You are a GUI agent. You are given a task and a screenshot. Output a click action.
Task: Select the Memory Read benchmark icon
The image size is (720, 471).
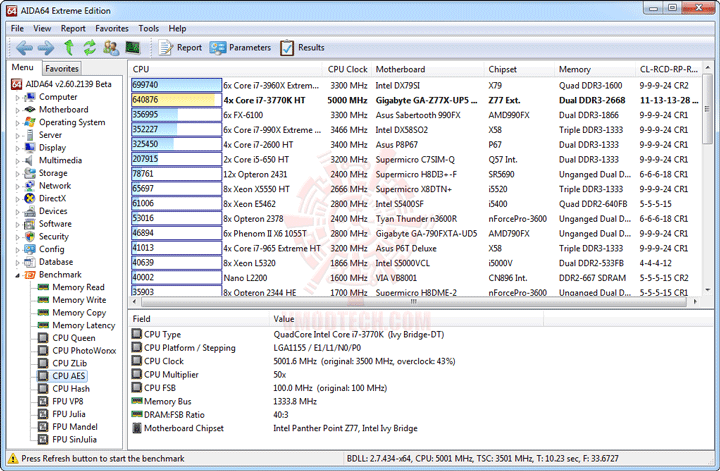[x=43, y=287]
